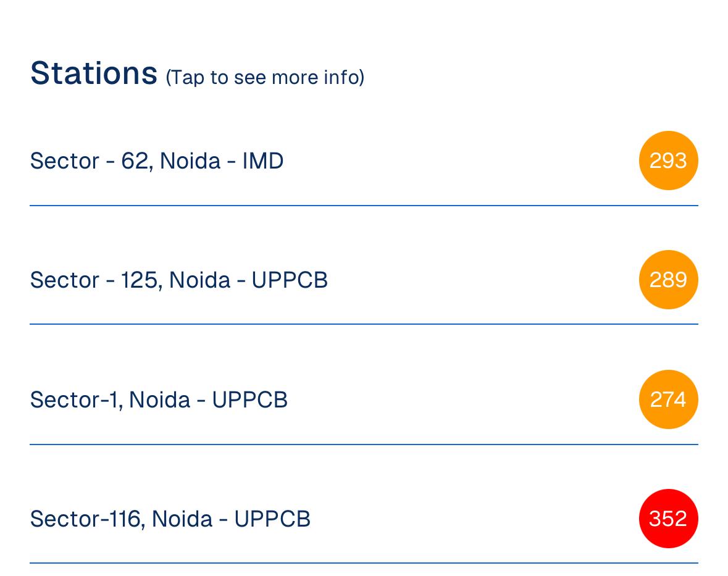This screenshot has height=576, width=728.
Task: Tap the orange 274 AQI badge
Action: (x=668, y=399)
